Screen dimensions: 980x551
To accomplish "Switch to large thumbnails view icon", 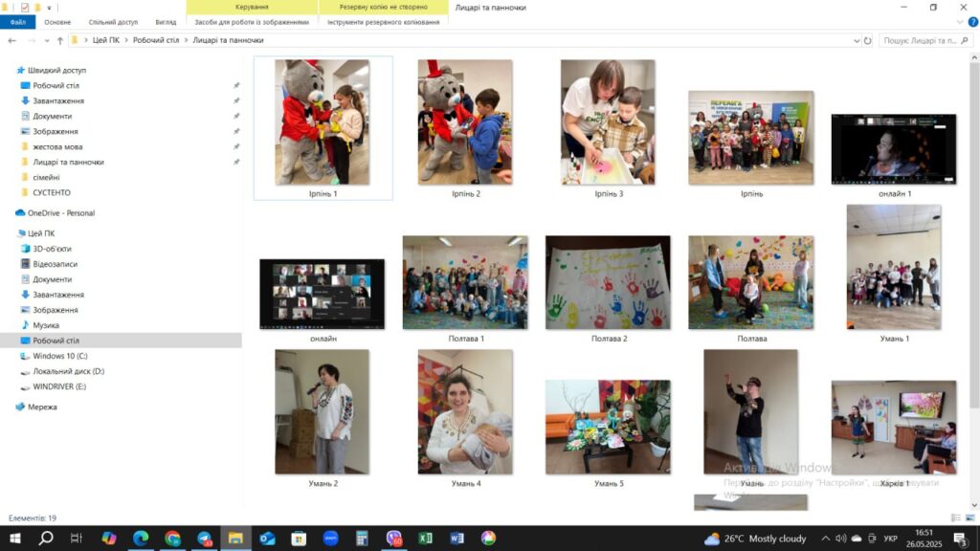I will 970,518.
